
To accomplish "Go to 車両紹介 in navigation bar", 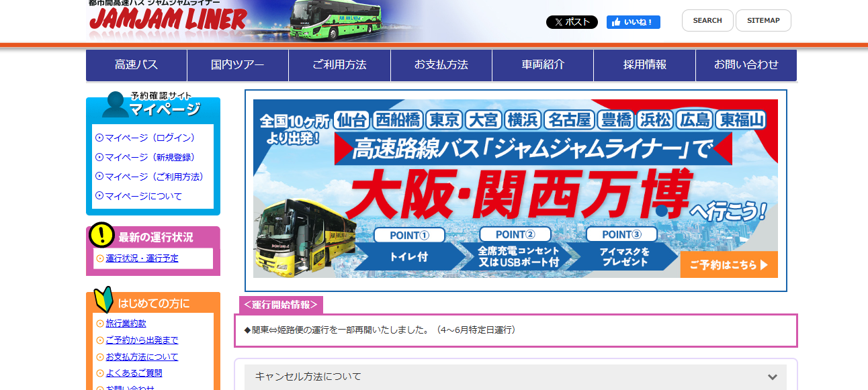I will point(543,65).
